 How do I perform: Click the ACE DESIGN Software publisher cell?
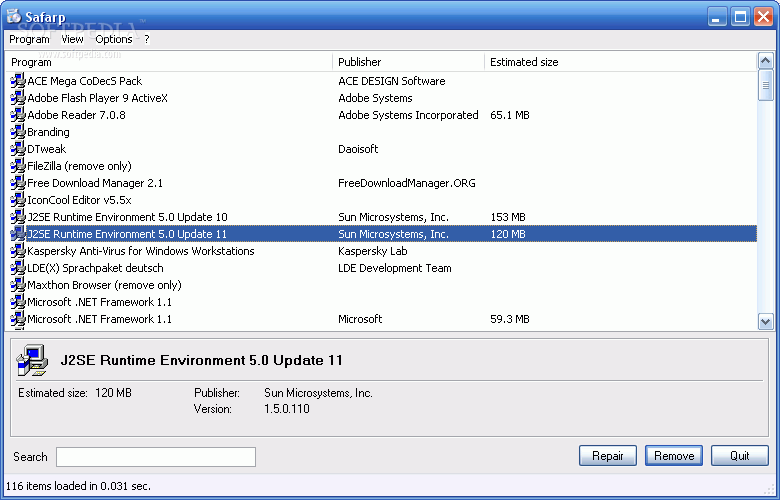391,81
